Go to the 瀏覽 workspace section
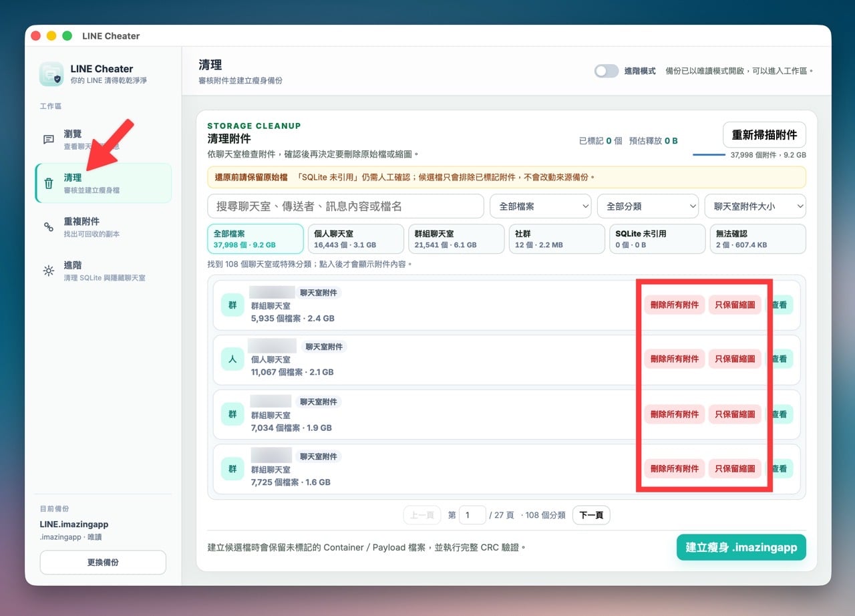Screen dimensions: 855x616 click(103, 140)
